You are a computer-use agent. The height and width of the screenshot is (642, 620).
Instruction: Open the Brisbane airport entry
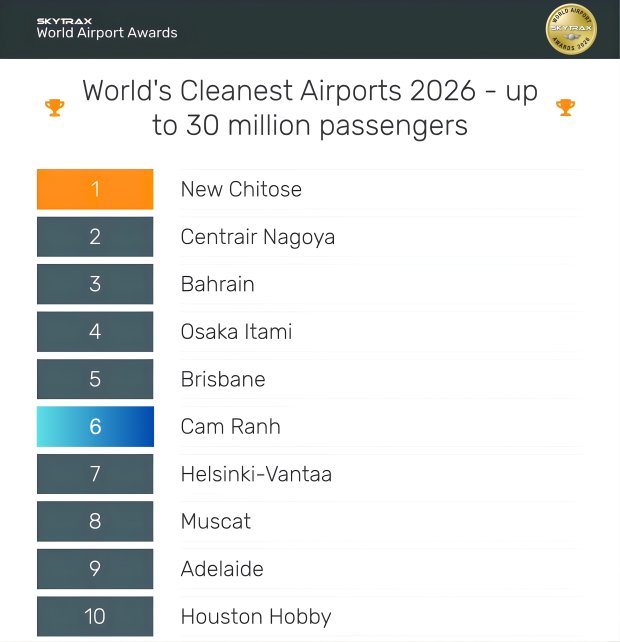[x=222, y=379]
